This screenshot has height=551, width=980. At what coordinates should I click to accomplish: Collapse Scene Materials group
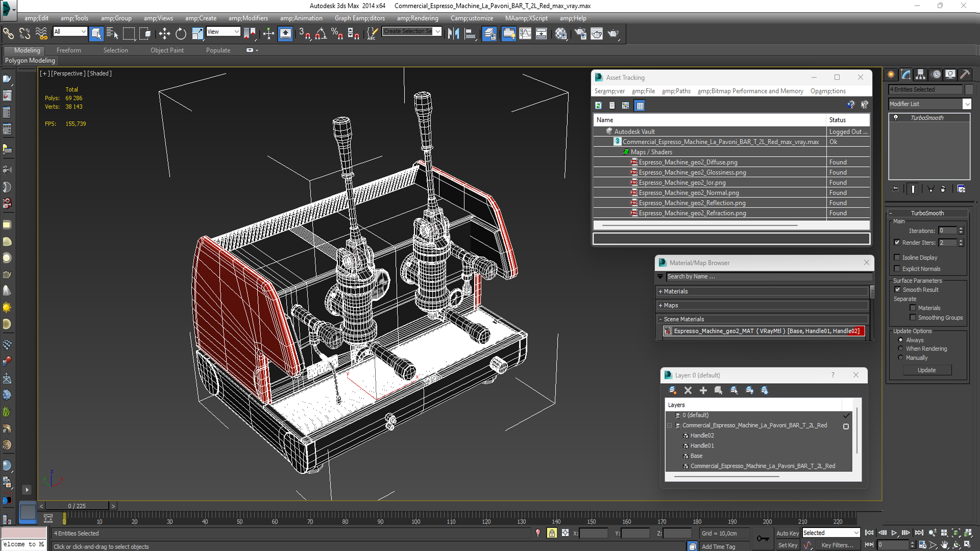click(x=660, y=319)
